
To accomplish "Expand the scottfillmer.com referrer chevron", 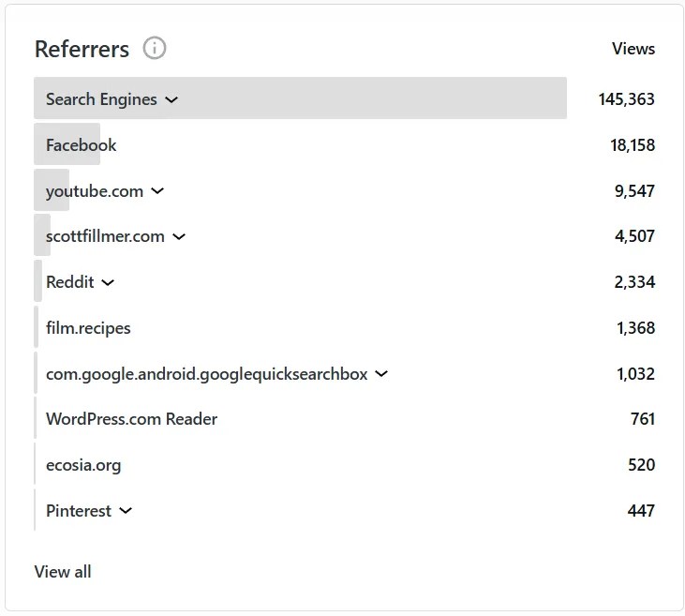I will click(179, 237).
